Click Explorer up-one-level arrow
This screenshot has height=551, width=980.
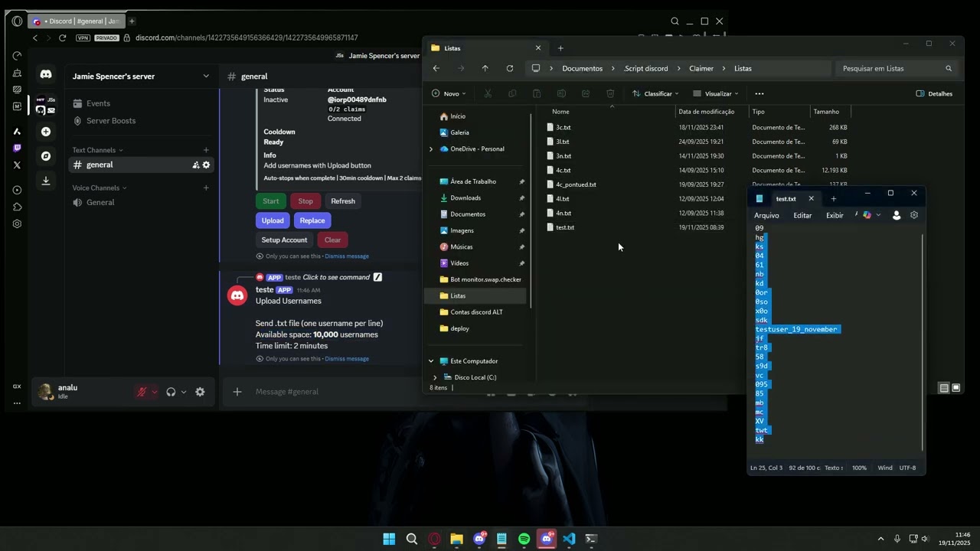[485, 68]
